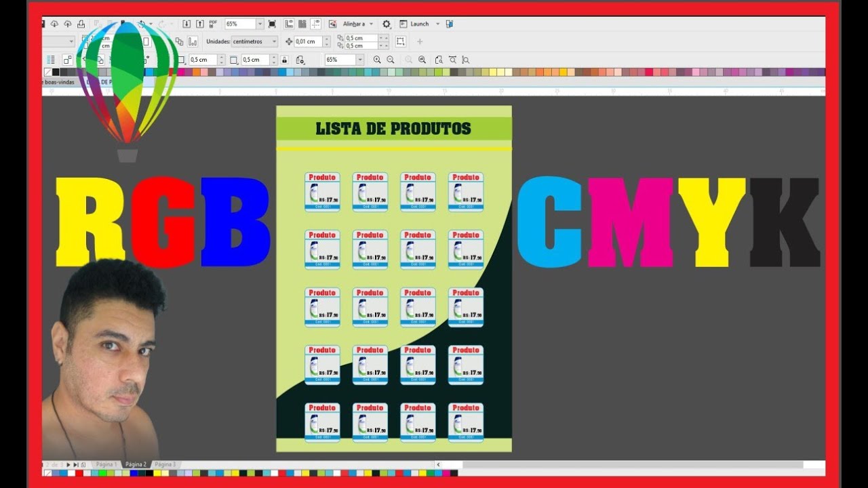
Task: Open the zoom level 65% dropdown in top toolbar
Action: pos(260,24)
